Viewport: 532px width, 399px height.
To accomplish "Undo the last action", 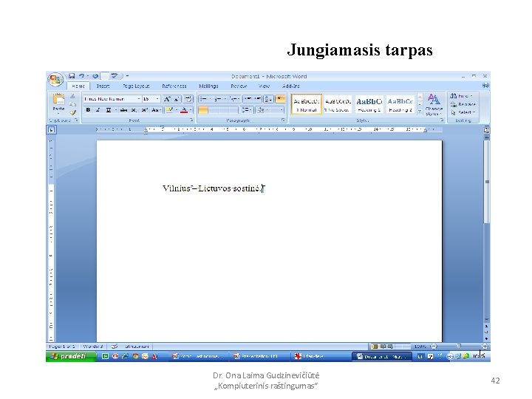I will coord(81,76).
